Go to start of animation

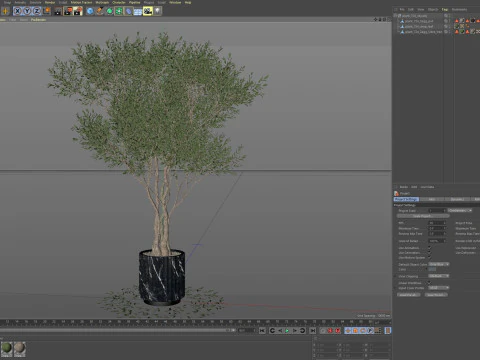point(262,330)
